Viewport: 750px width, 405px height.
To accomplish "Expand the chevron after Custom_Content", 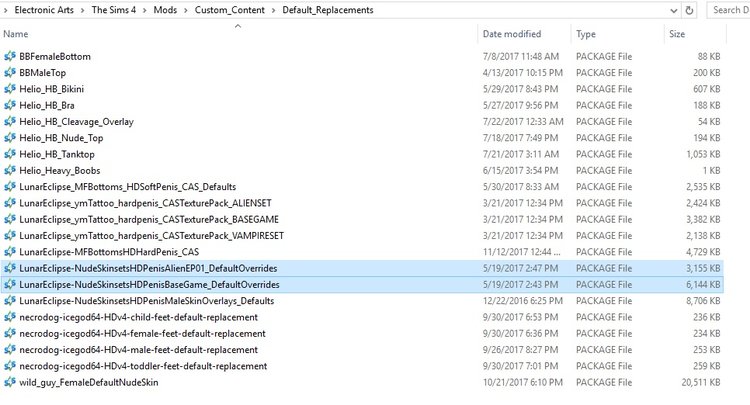I will click(274, 10).
